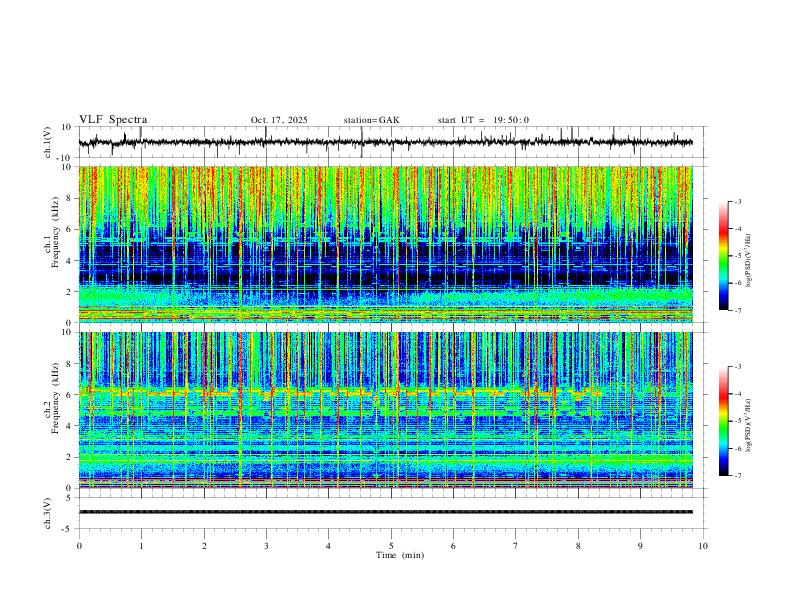
Task: Click the -3 tick on ch.1 colorbar
Action: pos(737,201)
